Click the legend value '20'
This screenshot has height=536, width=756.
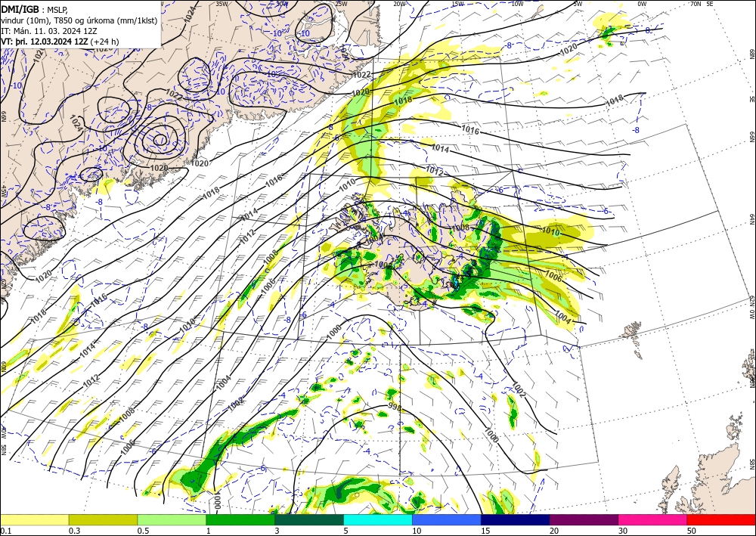(554, 531)
